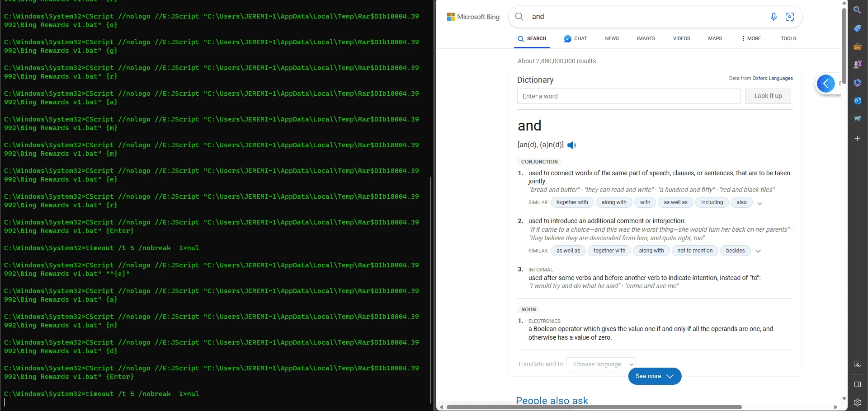This screenshot has width=868, height=411.
Task: Click the CONJUNCTION part-of-speech label
Action: 539,162
